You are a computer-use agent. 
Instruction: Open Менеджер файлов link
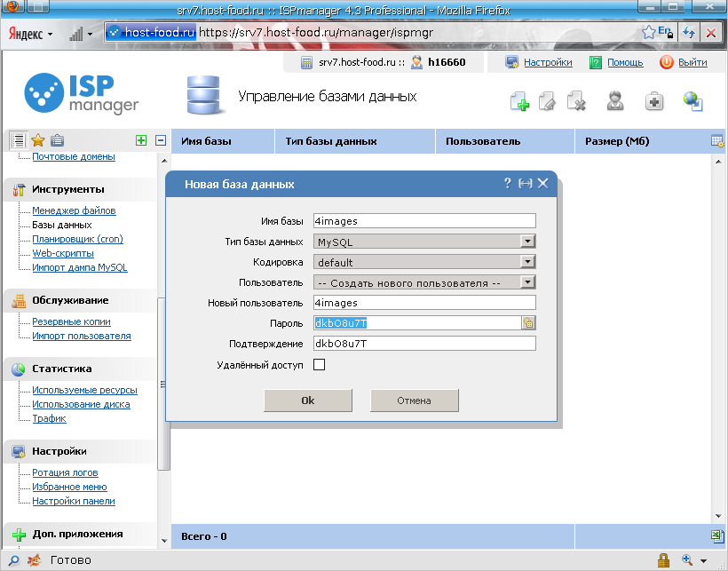point(74,210)
